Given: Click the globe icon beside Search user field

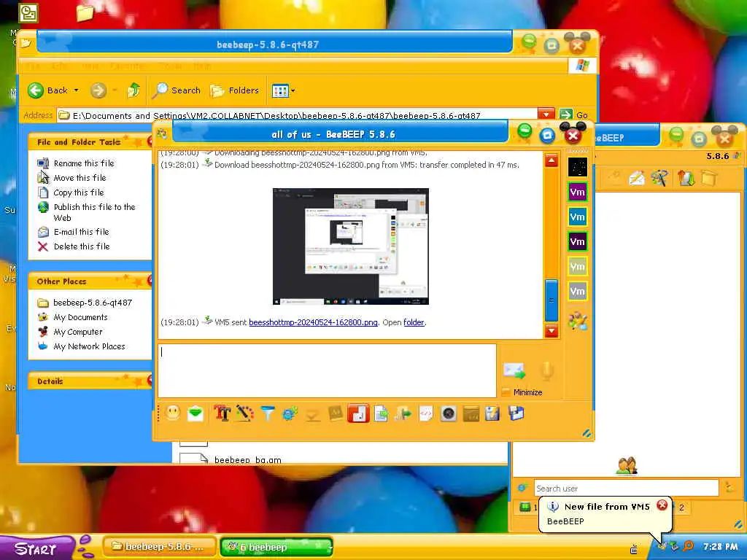Looking at the screenshot, I should coord(522,488).
